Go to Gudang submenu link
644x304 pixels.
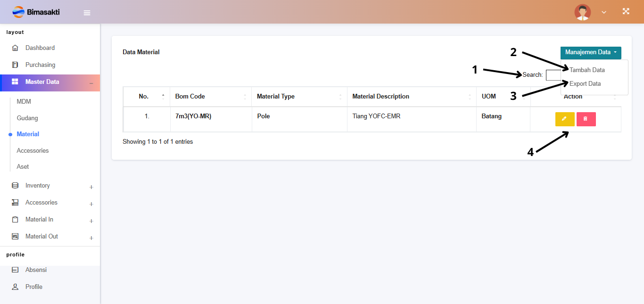coord(27,118)
